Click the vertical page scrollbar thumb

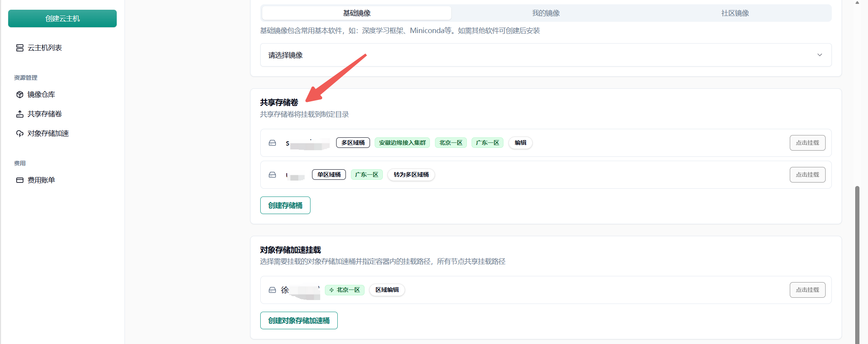coord(857,265)
